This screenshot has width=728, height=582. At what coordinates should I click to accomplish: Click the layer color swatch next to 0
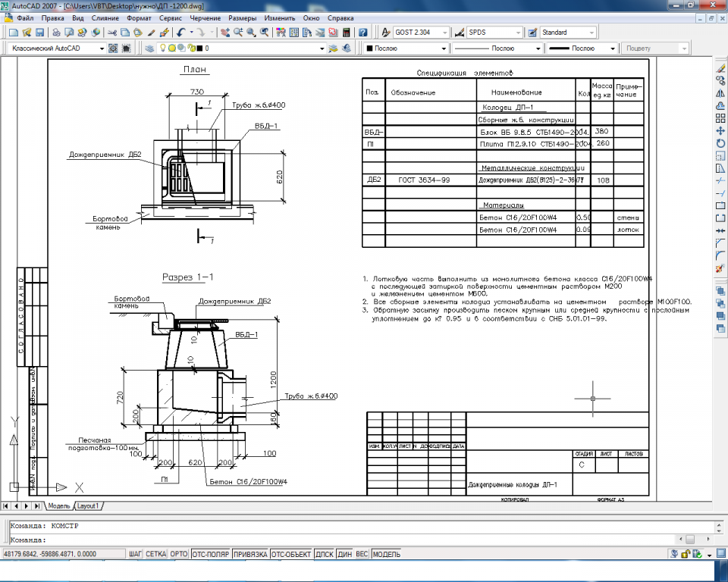tap(199, 48)
